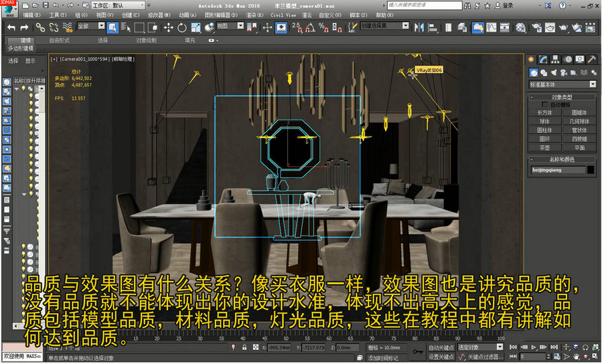Toggle Percent Snap
This screenshot has height=364, width=602.
click(323, 27)
